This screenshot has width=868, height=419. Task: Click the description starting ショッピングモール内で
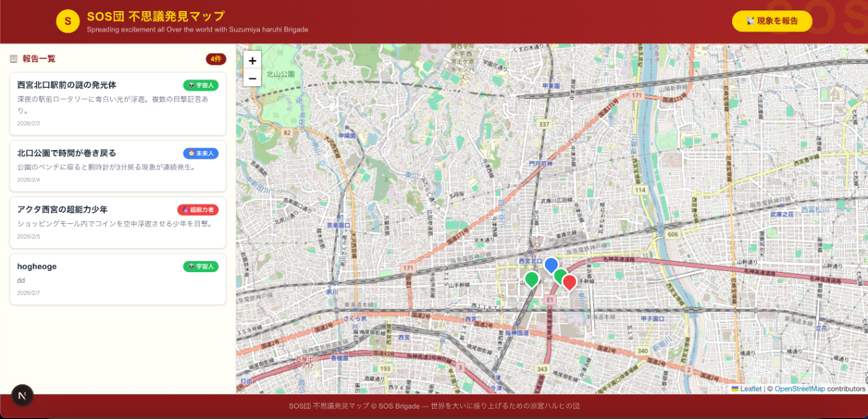(x=116, y=224)
